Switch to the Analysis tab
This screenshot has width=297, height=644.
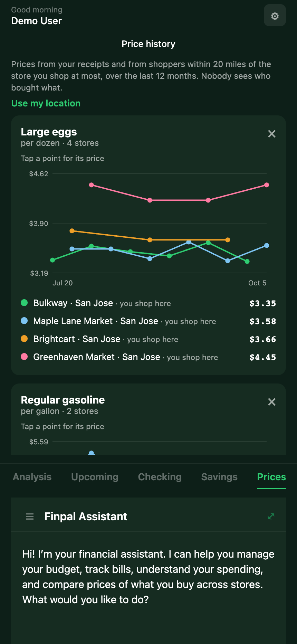coord(32,477)
